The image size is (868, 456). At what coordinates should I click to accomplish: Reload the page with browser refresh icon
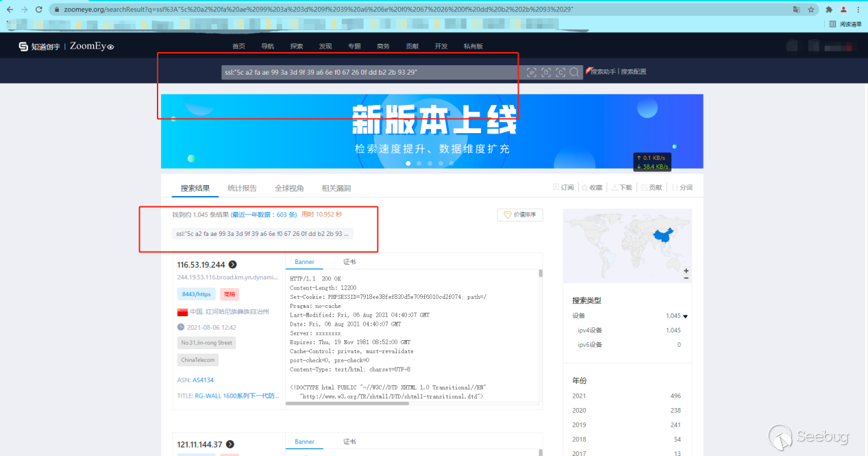(x=39, y=10)
